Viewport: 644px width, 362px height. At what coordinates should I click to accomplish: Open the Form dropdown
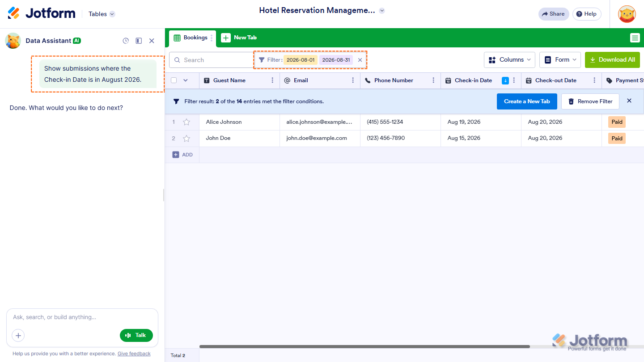pos(560,60)
